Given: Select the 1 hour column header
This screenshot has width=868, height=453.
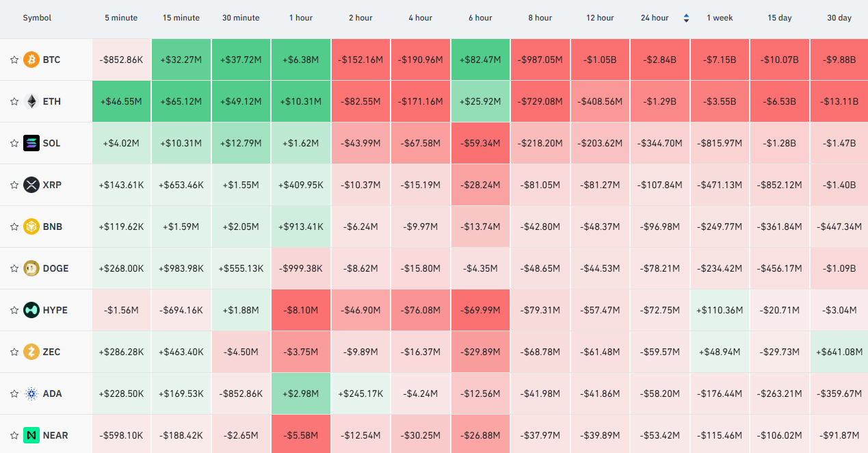Looking at the screenshot, I should (301, 18).
